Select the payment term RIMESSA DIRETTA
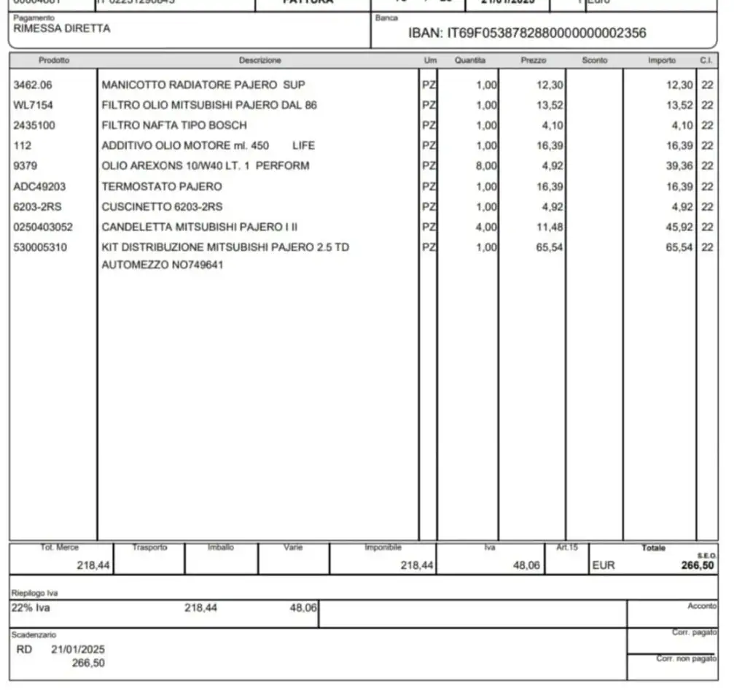The width and height of the screenshot is (734, 700). click(62, 28)
